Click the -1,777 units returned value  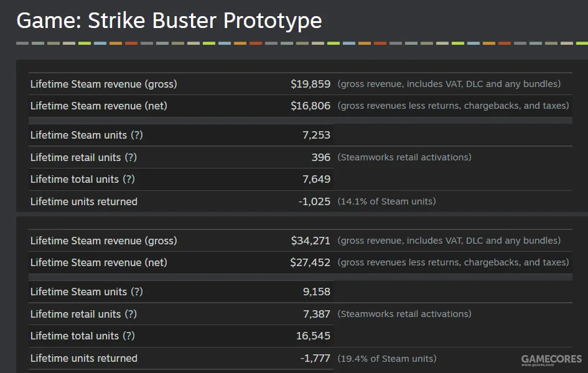(x=314, y=358)
